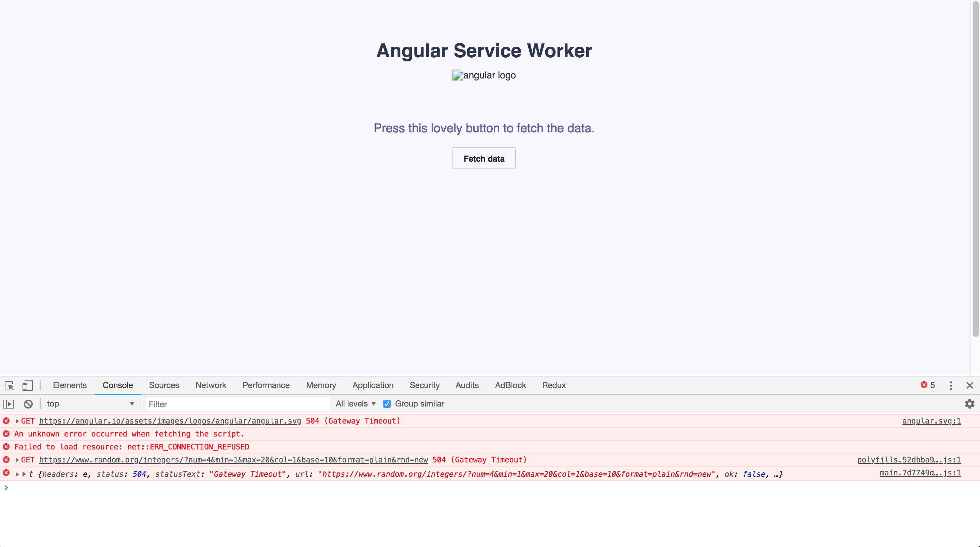This screenshot has height=547, width=980.
Task: Switch to the Network tab
Action: [x=211, y=385]
